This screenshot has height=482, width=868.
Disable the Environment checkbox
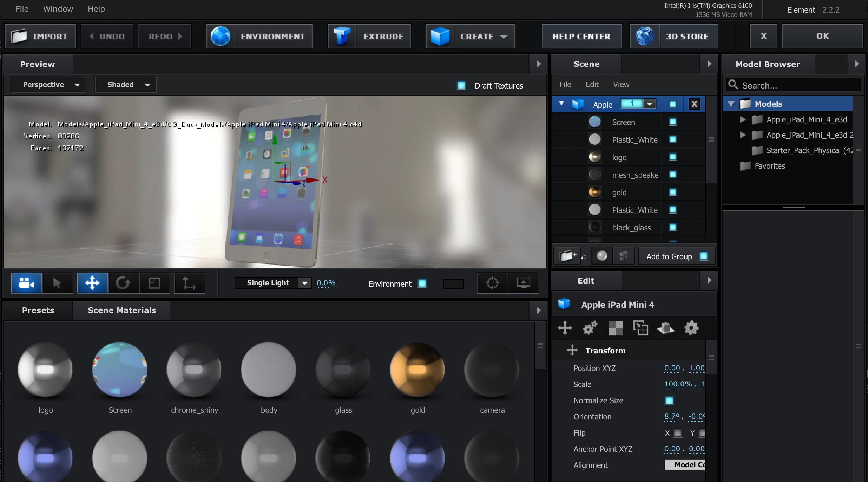[x=422, y=284]
